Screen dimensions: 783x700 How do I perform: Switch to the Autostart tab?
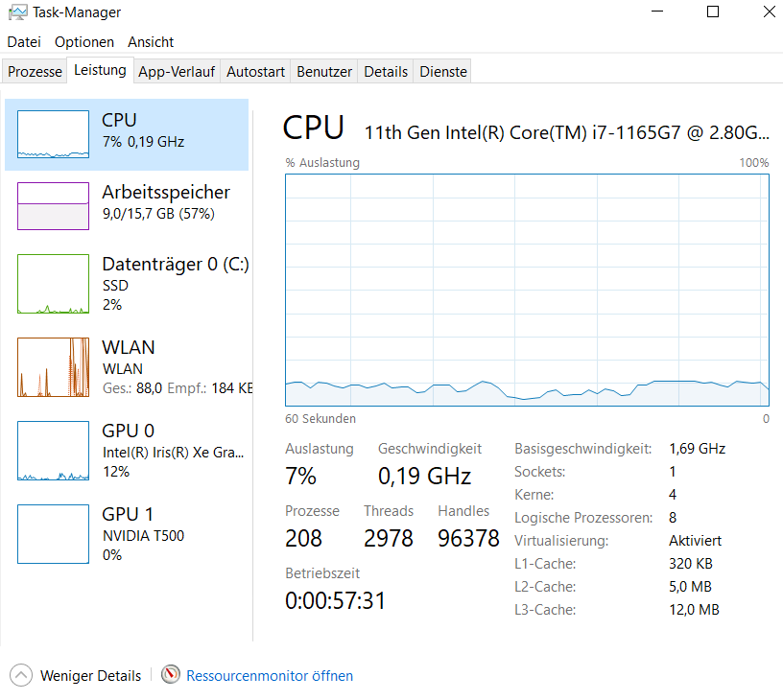255,71
